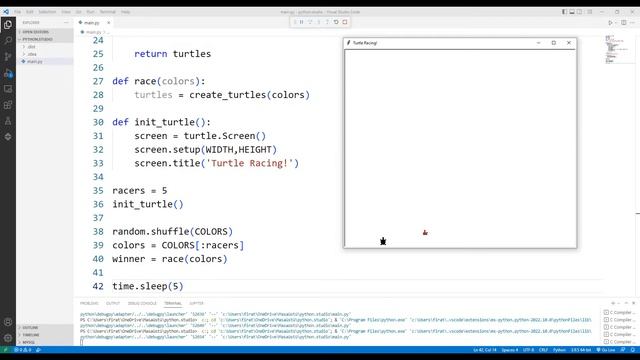Open the View menu
Viewport: 640px width, 360px height.
coord(66,12)
